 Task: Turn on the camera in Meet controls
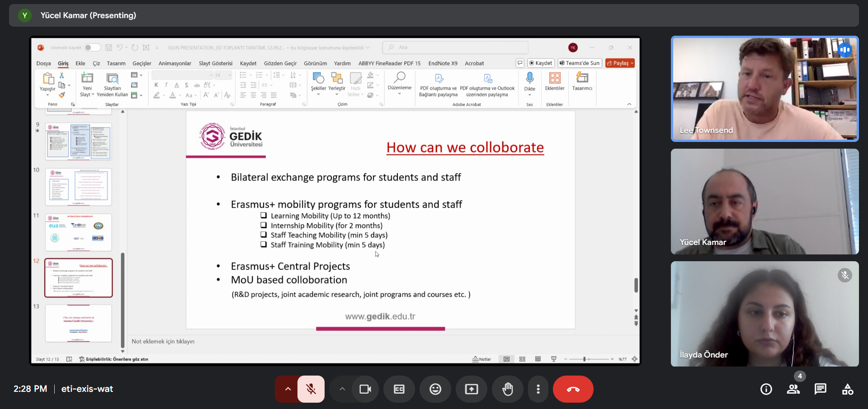tap(365, 389)
